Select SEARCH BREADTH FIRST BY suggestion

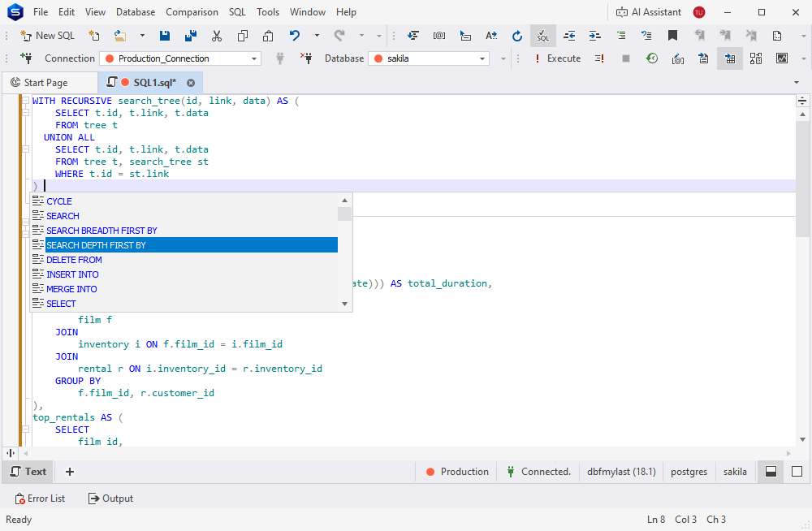101,231
